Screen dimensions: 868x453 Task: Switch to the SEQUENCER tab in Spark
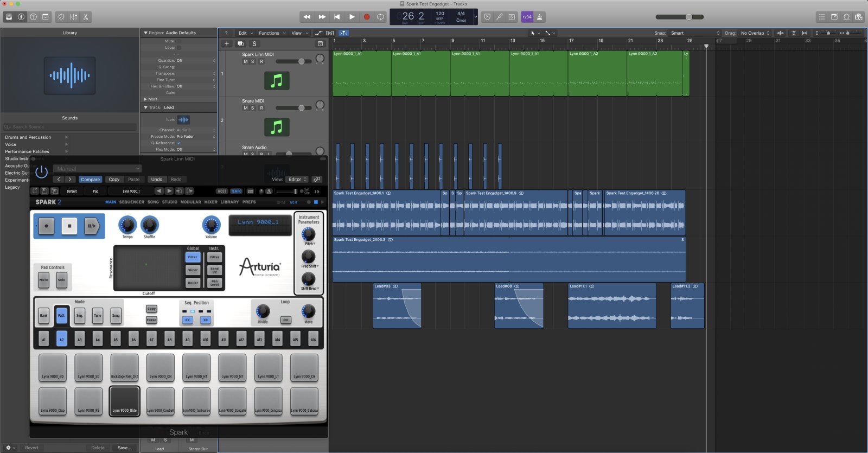click(x=132, y=202)
